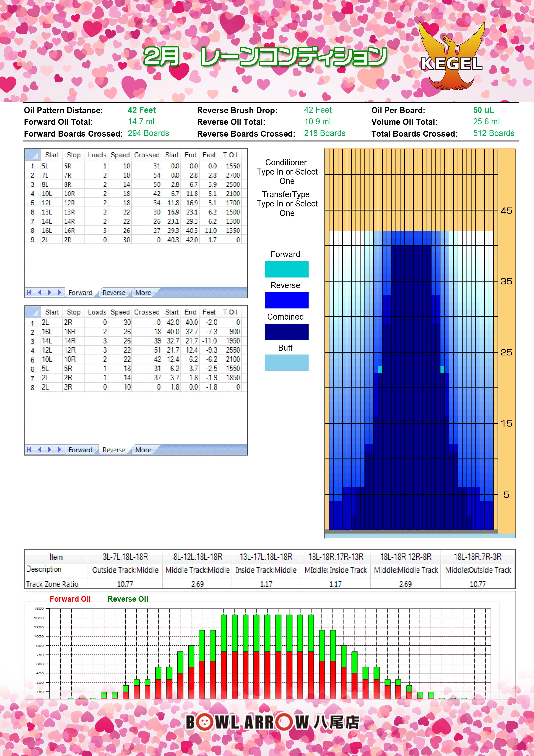Go to last sheet arrow in reverse table
Image resolution: width=534 pixels, height=756 pixels.
click(x=60, y=450)
